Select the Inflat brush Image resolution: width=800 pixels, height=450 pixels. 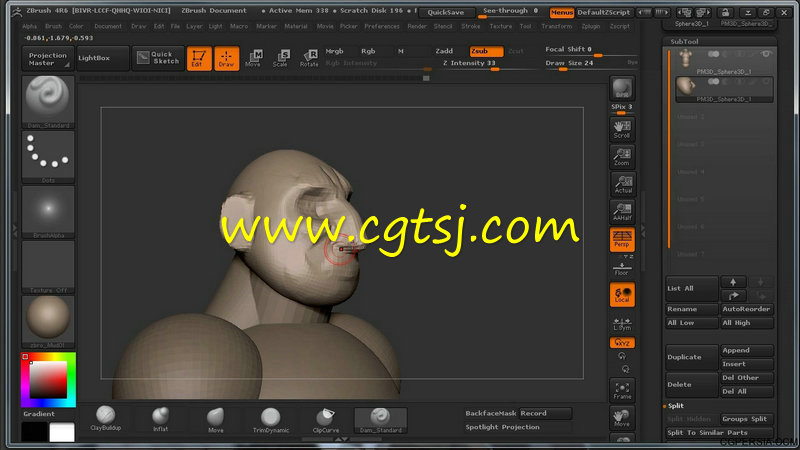coord(161,419)
